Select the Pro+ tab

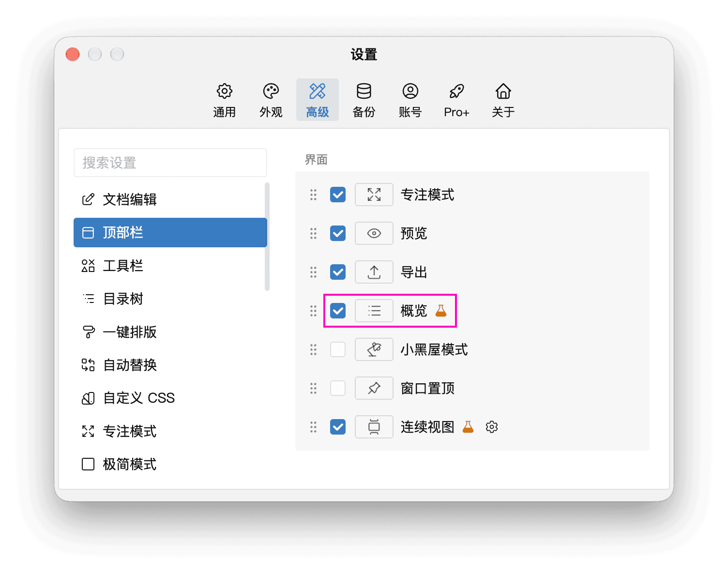(457, 100)
